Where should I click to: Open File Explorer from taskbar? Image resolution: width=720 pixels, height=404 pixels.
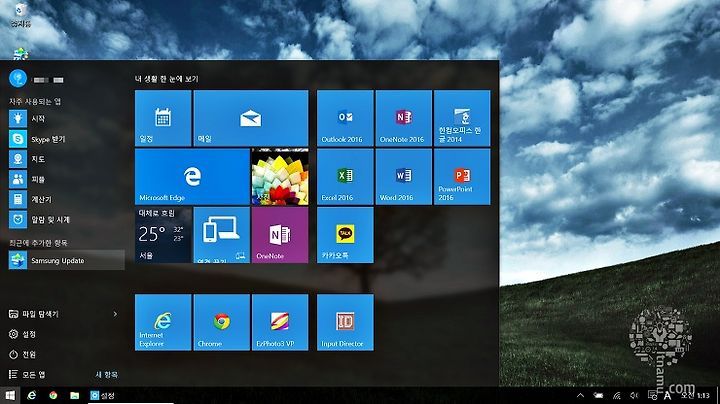coord(74,395)
